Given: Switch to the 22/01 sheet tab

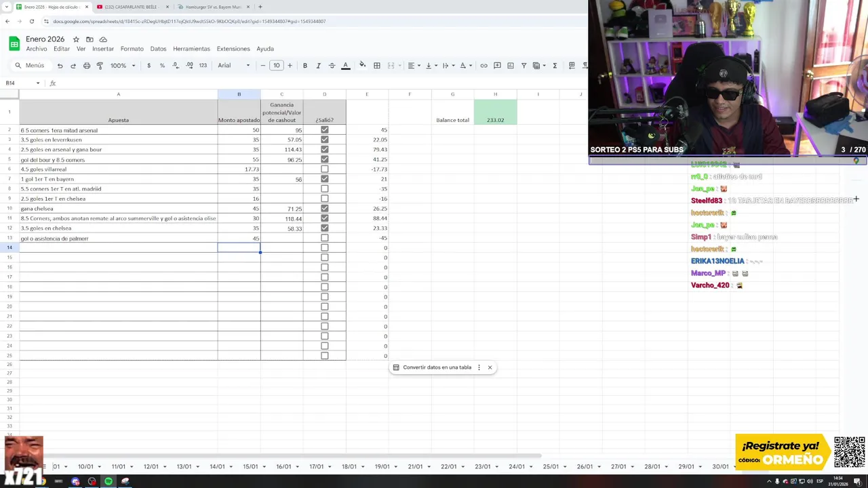Looking at the screenshot, I should coord(449,467).
